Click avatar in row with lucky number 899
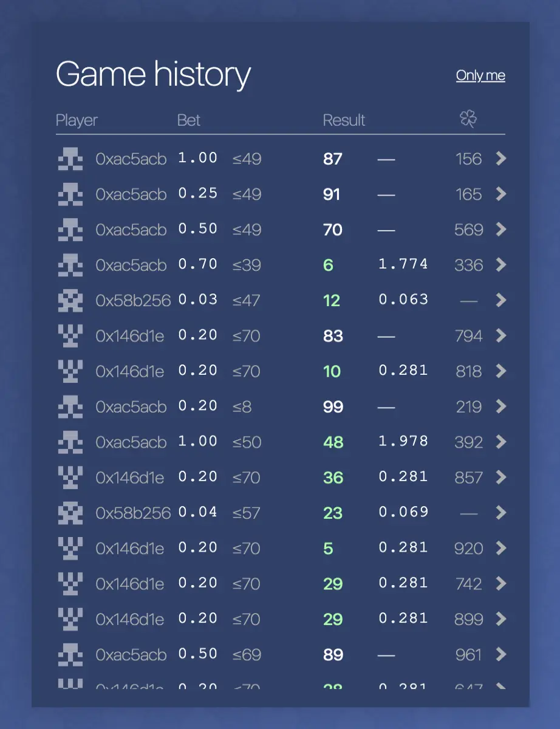560x729 pixels. pos(70,619)
